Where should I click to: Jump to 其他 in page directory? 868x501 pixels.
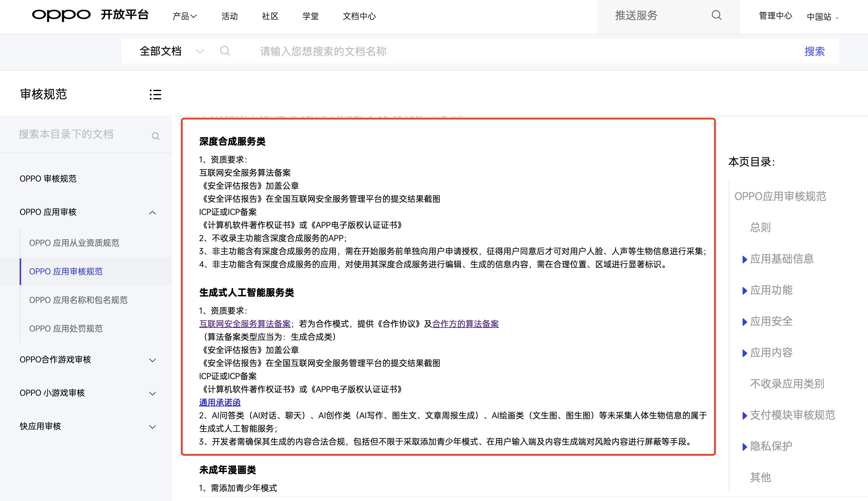coord(760,477)
